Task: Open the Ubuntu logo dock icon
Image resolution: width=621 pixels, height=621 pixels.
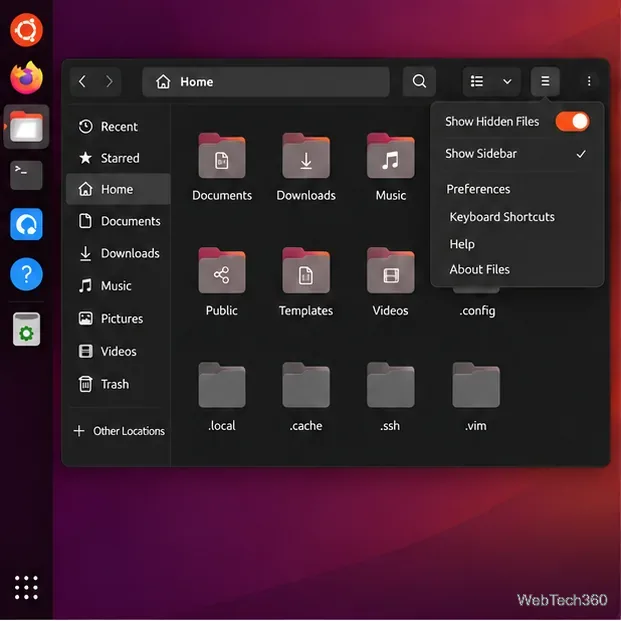Action: coord(26,30)
